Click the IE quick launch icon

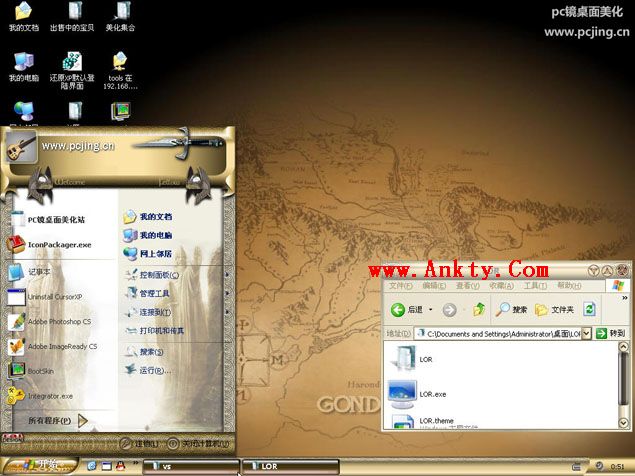tap(92, 466)
